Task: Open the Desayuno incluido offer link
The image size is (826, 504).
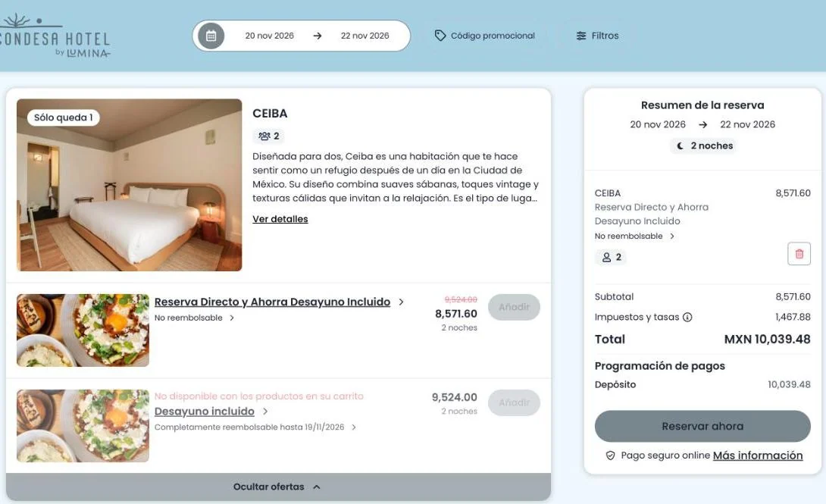Action: click(205, 412)
